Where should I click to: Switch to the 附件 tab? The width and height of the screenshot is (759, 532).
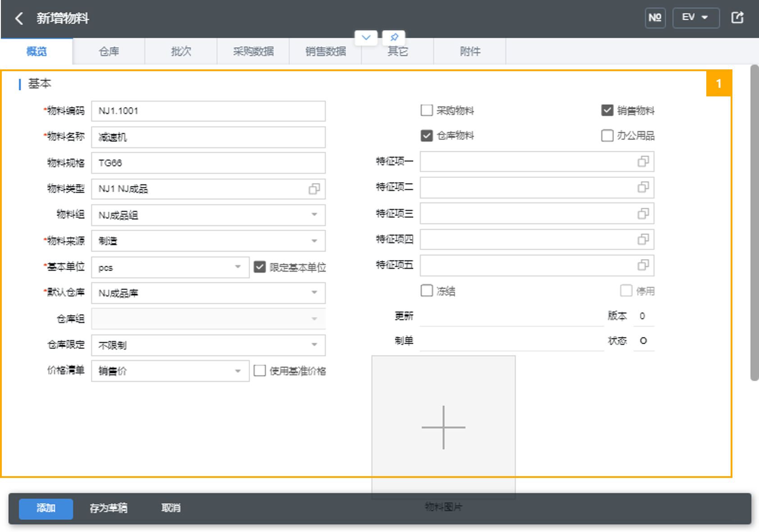(470, 51)
